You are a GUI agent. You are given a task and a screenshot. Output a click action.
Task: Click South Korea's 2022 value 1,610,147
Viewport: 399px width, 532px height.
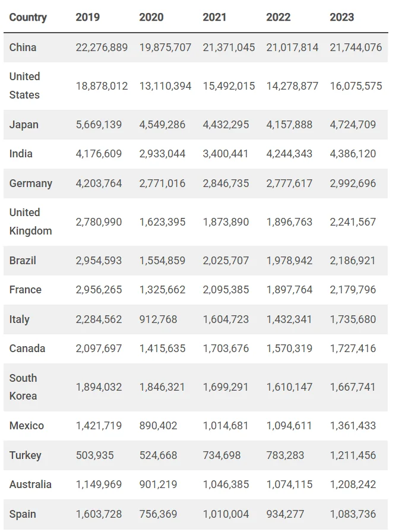coord(289,387)
